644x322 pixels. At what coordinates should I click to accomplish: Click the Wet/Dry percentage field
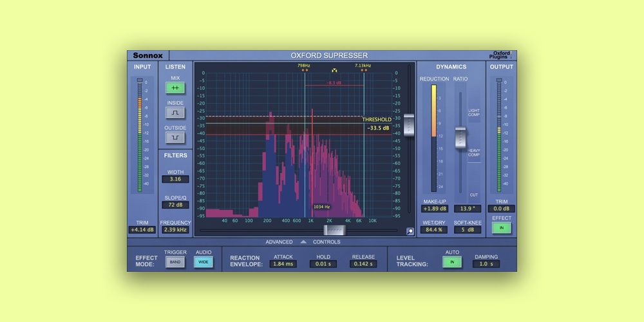point(435,230)
